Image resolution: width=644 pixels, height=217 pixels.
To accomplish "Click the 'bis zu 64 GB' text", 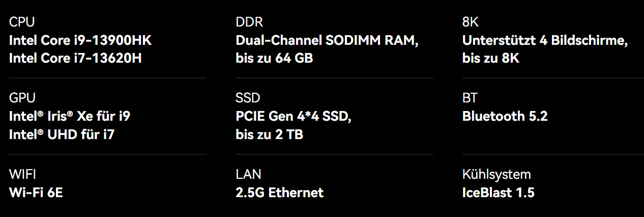I will pos(274,58).
